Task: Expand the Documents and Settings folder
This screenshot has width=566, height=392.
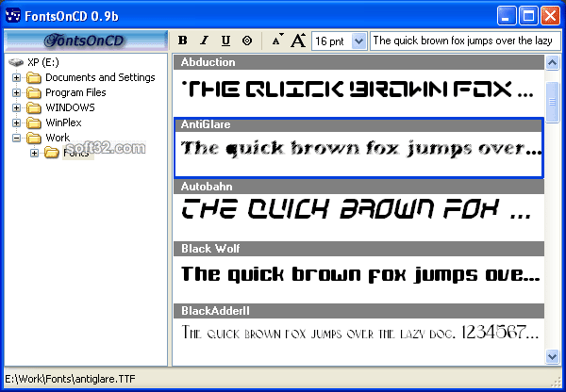Action: [x=16, y=77]
